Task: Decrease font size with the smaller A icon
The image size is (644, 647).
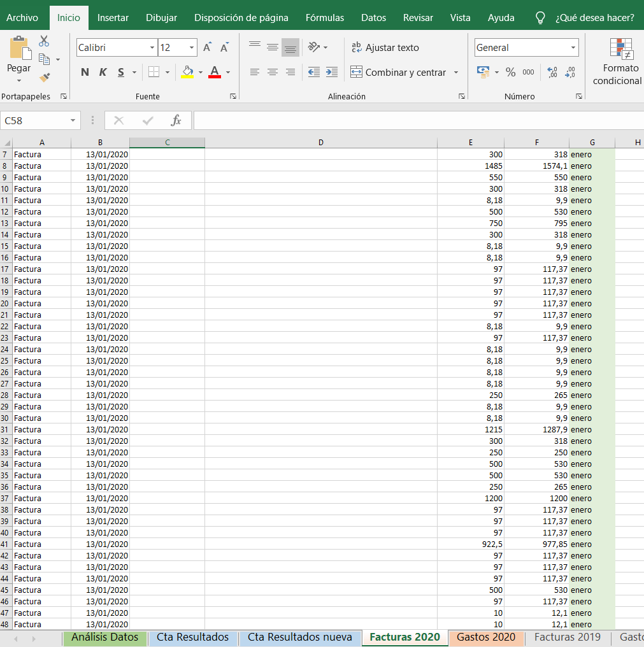Action: tap(225, 48)
